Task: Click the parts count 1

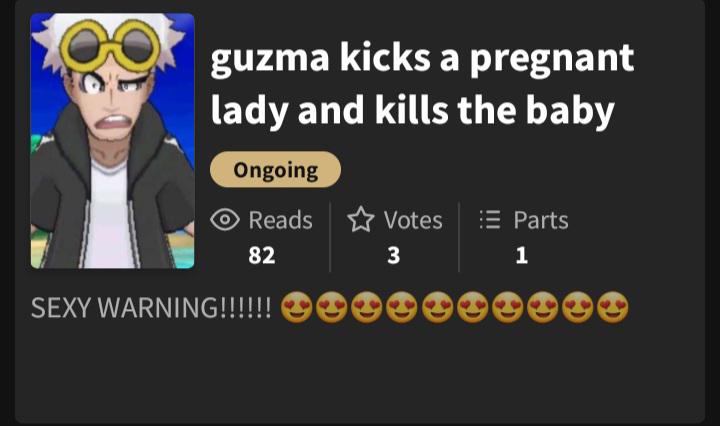Action: pyautogui.click(x=522, y=255)
